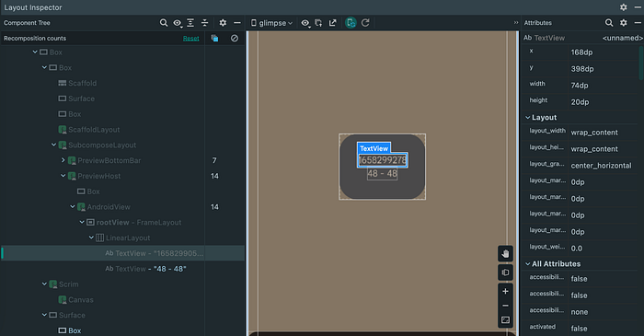This screenshot has height=336, width=644.
Task: Click the x 168dp attribute value
Action: tap(581, 52)
